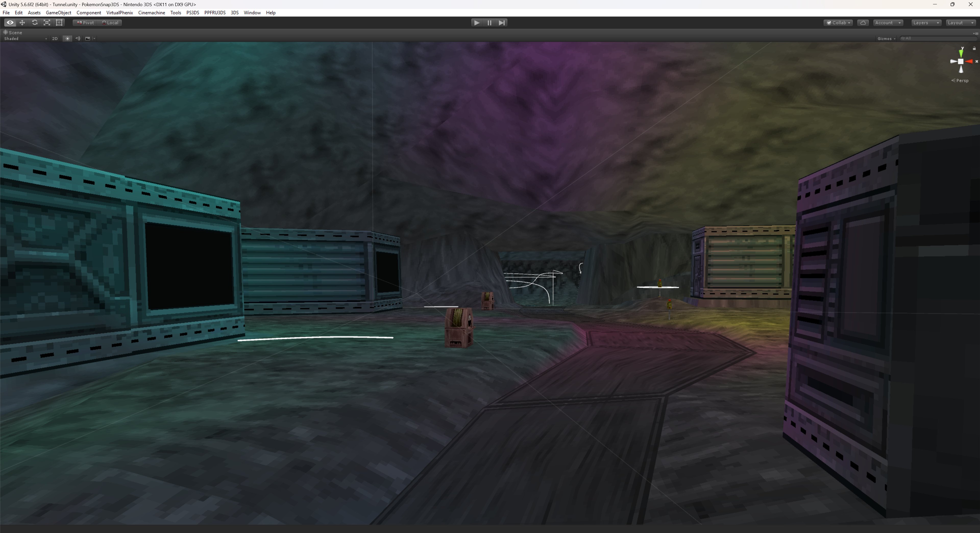The image size is (980, 533).
Task: Toggle Persp projection label
Action: (960, 81)
